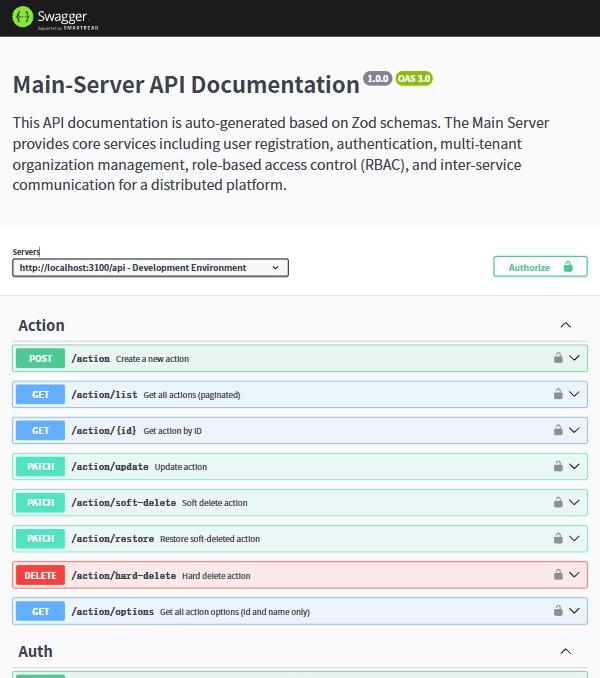Expand the /action/update endpoint chevron

(574, 466)
